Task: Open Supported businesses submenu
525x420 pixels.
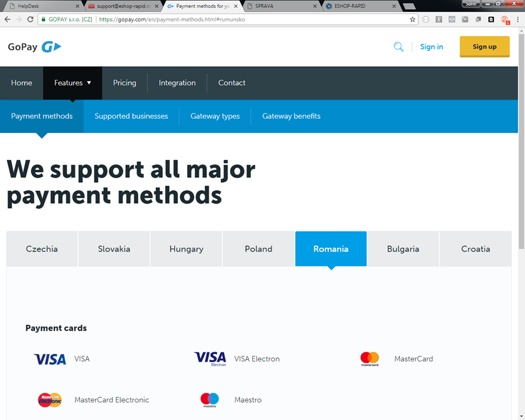Action: click(x=131, y=116)
